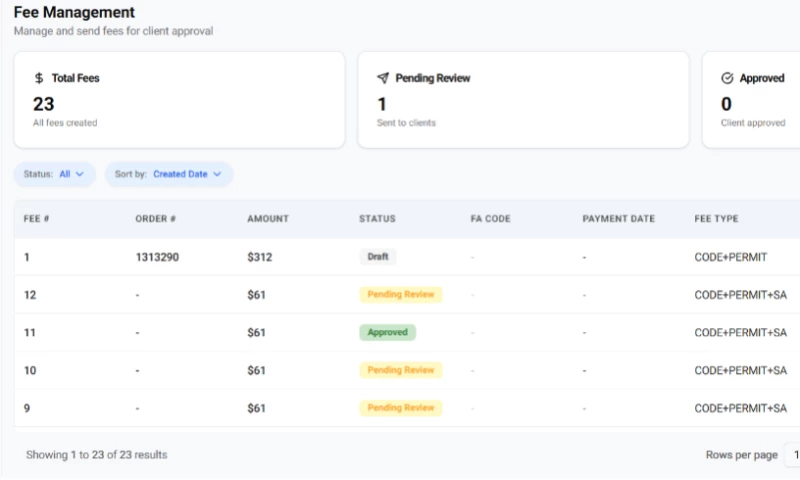Click the Amount column header

268,219
